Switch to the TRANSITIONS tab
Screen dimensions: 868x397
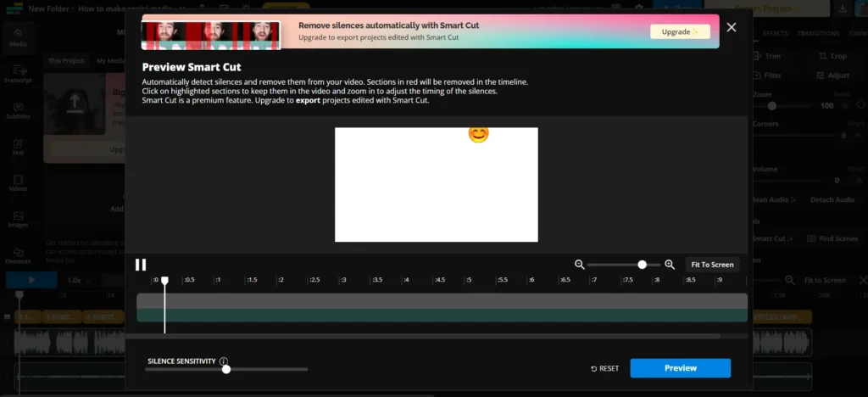818,34
